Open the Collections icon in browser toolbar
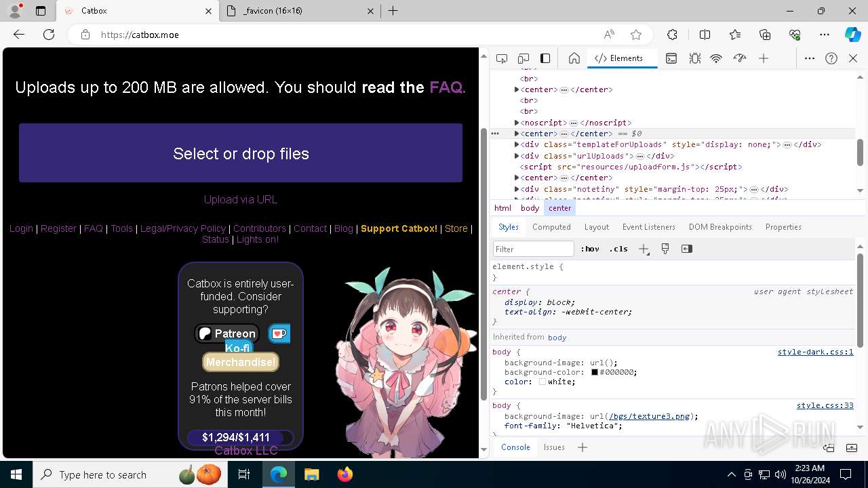Screen dimensions: 868x488 765,35
